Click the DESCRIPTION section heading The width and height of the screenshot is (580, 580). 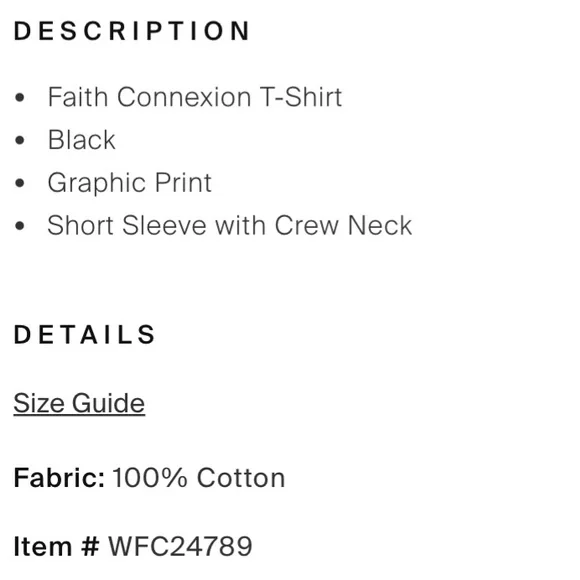[x=132, y=31]
